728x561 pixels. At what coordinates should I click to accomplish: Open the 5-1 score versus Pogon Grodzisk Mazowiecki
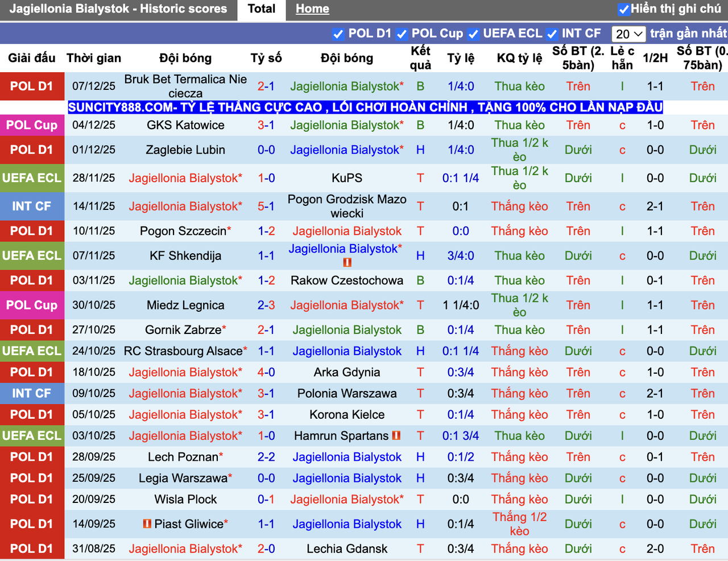click(266, 206)
